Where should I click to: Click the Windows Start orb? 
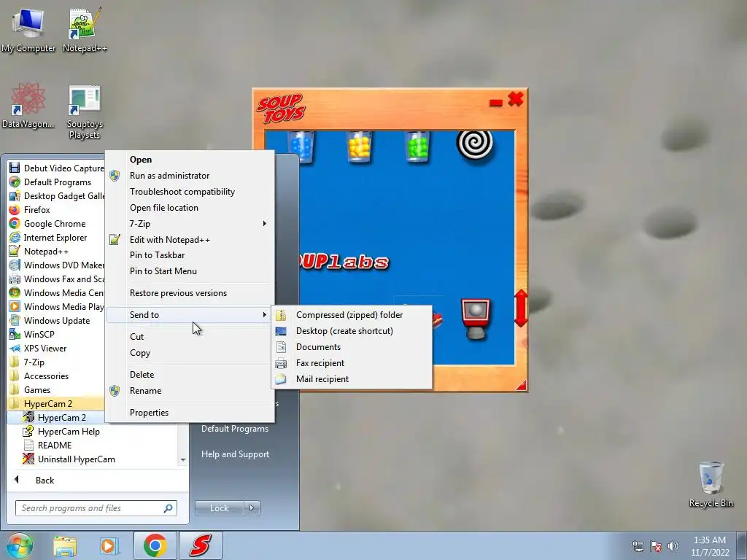pos(19,545)
